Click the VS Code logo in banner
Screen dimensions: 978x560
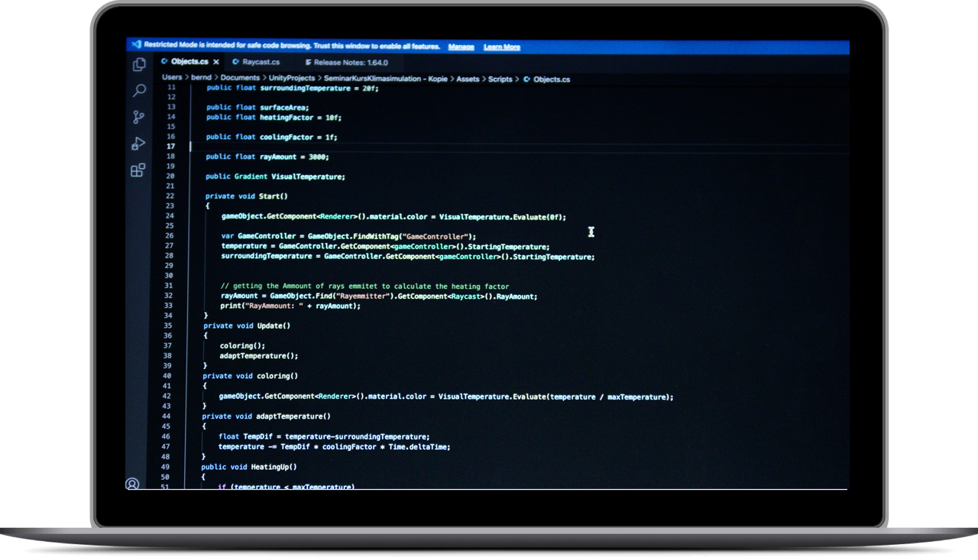click(x=136, y=45)
